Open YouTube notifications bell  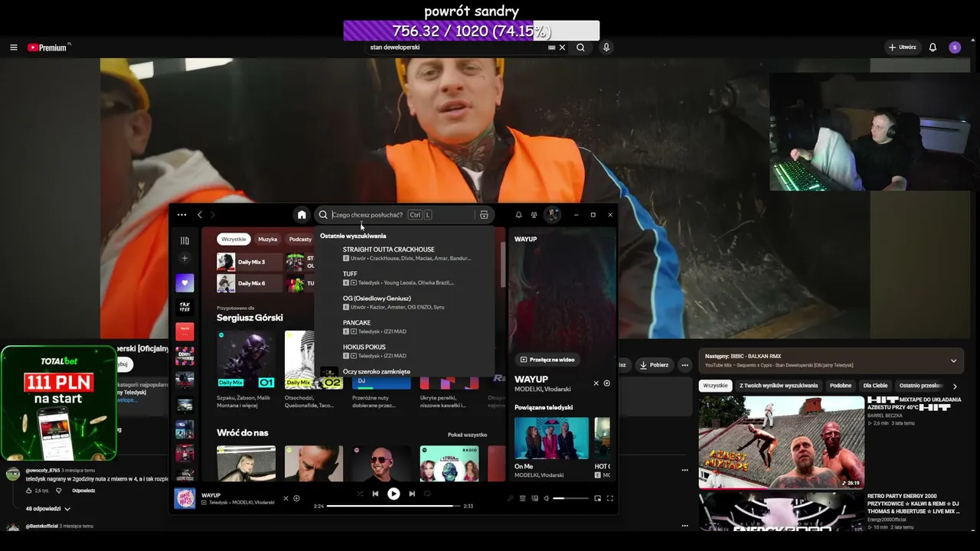point(933,47)
